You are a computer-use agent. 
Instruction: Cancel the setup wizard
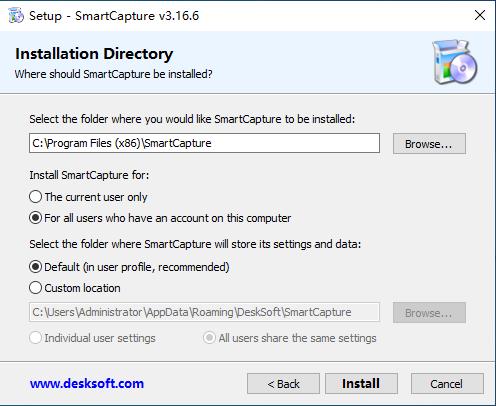click(447, 384)
